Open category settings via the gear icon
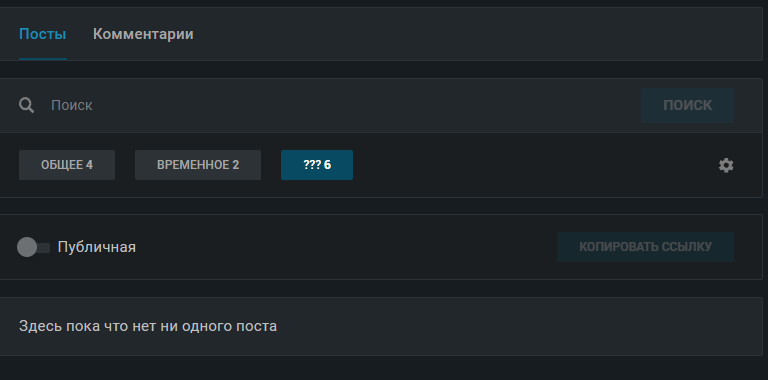Viewport: 768px width, 380px height. (x=726, y=166)
